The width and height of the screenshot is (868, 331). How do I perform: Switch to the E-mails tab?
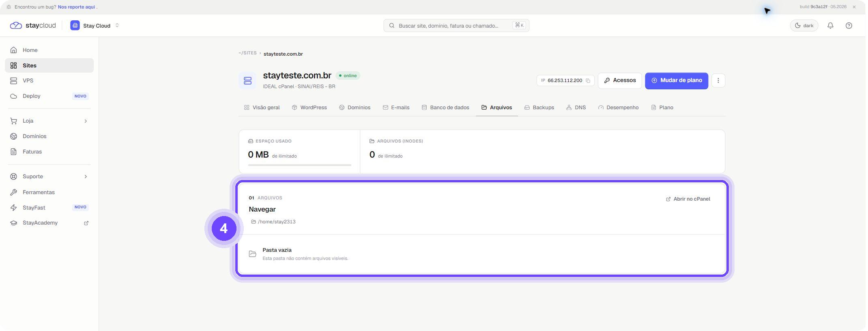pos(396,108)
